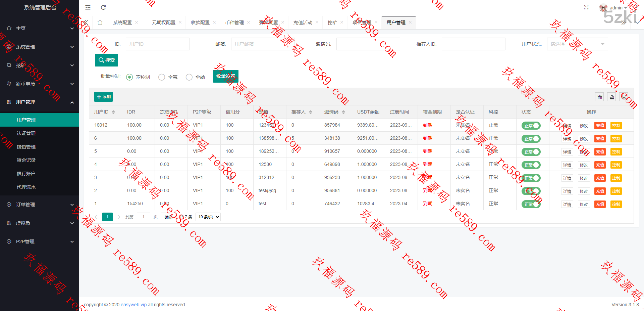The image size is (644, 311).
Task: Sort by 用户ID column sort icon
Action: pyautogui.click(x=113, y=112)
